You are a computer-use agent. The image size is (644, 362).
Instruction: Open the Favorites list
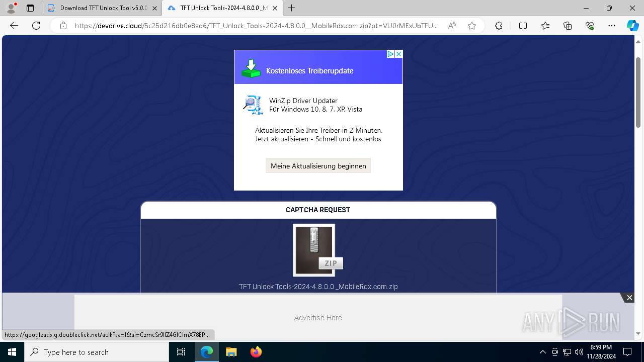click(x=545, y=26)
